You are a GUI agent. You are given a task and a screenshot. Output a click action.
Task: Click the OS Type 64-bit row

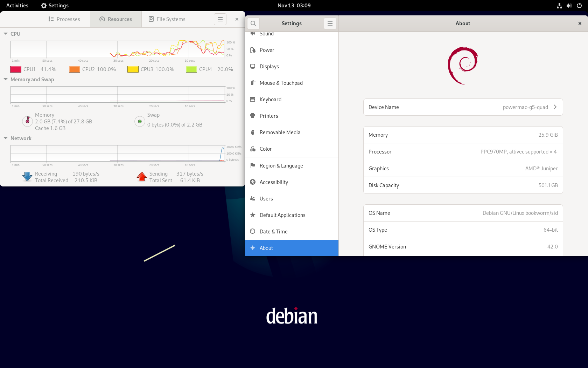(x=463, y=230)
